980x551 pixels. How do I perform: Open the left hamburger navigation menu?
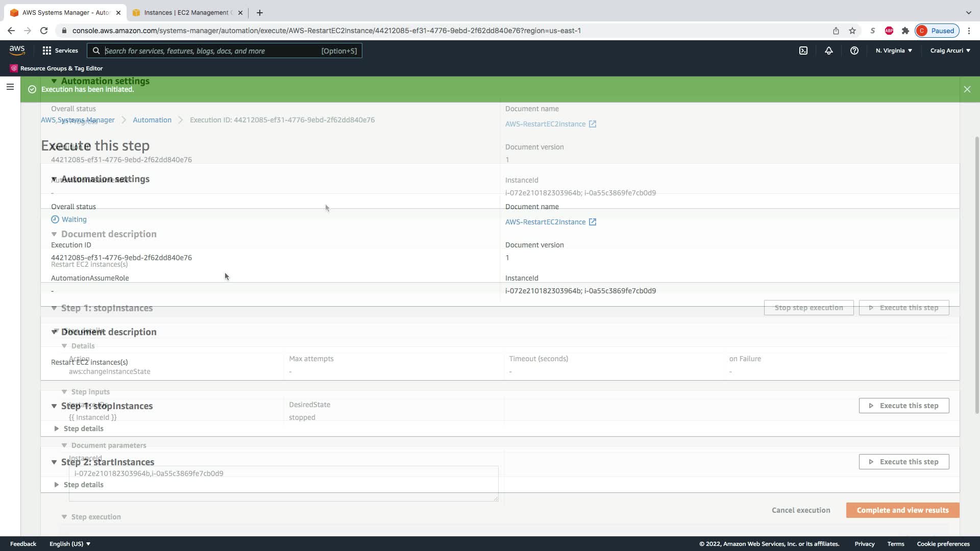(10, 87)
